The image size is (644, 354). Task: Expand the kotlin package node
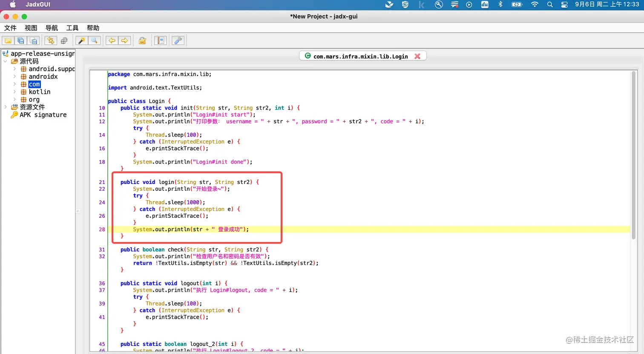coord(14,92)
